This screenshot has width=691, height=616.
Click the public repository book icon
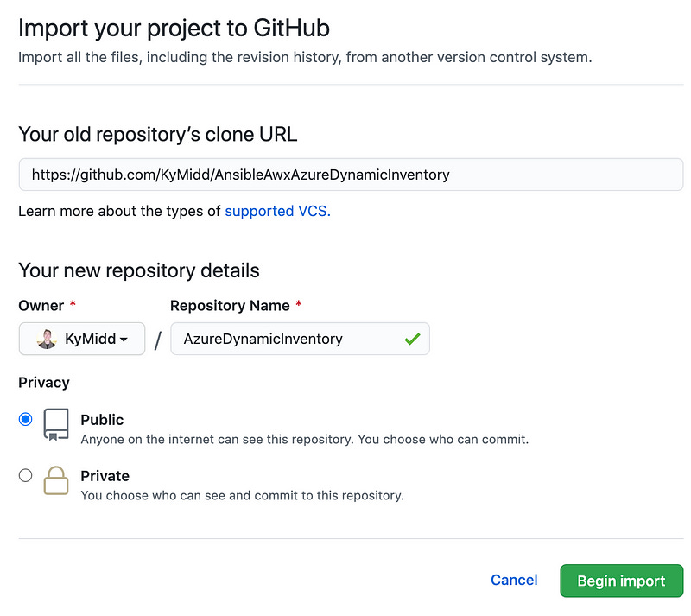(56, 424)
